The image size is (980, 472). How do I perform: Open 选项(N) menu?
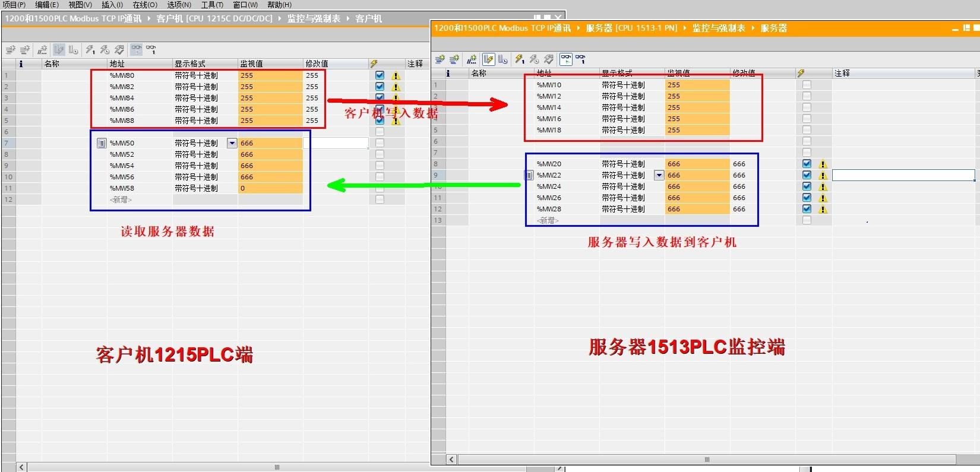179,5
